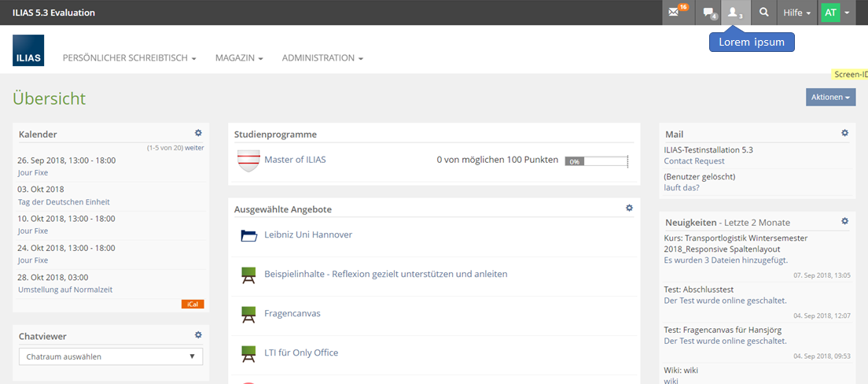The height and width of the screenshot is (384, 868).
Task: Open test online news under Abschlusstest
Action: pyautogui.click(x=725, y=301)
